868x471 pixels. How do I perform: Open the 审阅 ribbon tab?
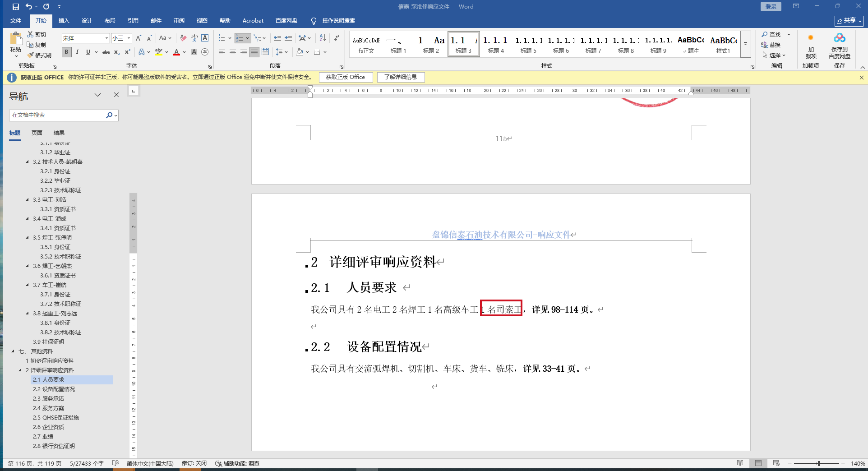[x=179, y=21]
